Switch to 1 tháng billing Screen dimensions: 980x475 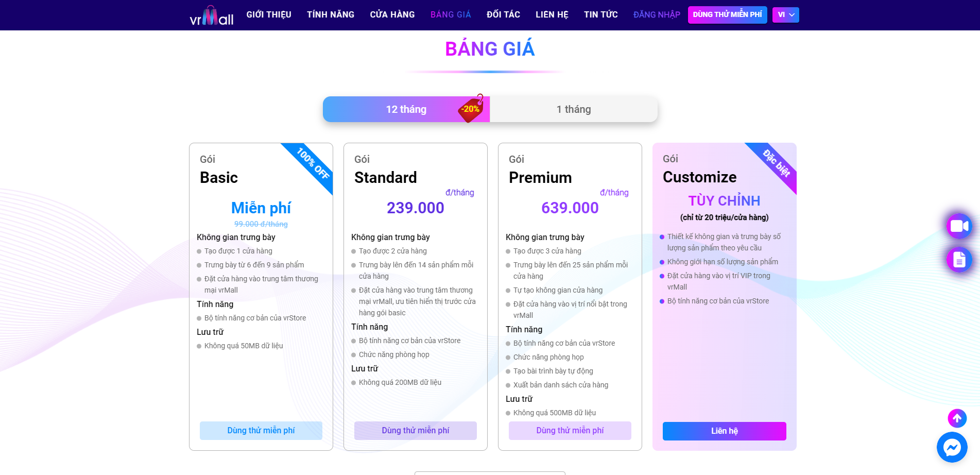[574, 109]
